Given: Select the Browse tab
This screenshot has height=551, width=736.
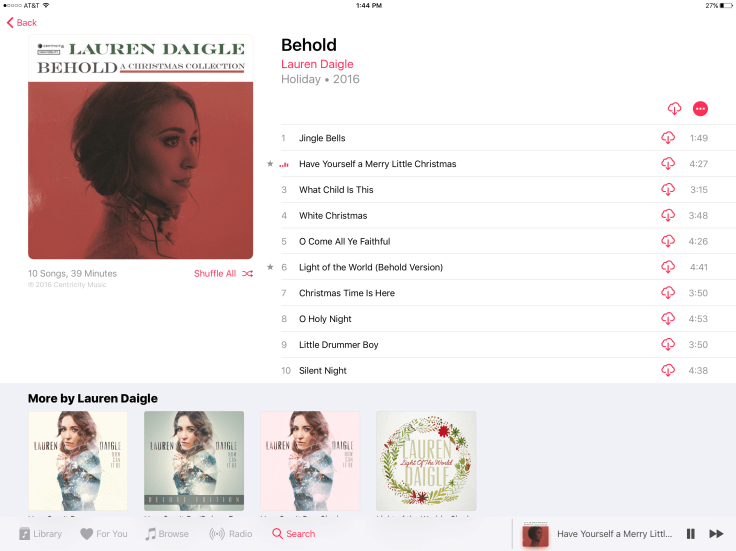Looking at the screenshot, I should (x=167, y=534).
